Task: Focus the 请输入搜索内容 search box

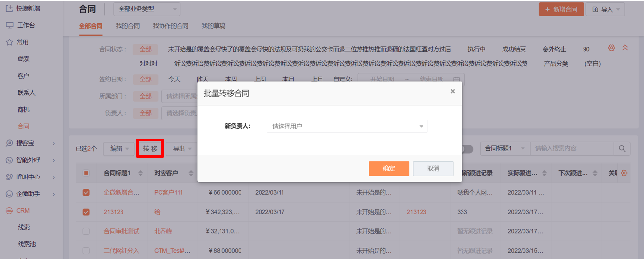Action: coord(572,149)
